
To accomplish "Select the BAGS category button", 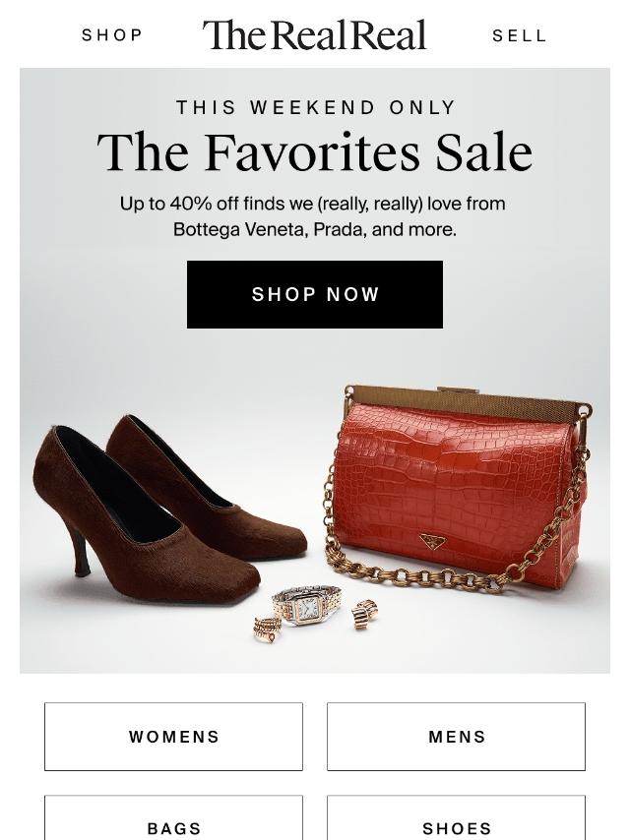I will [x=173, y=822].
